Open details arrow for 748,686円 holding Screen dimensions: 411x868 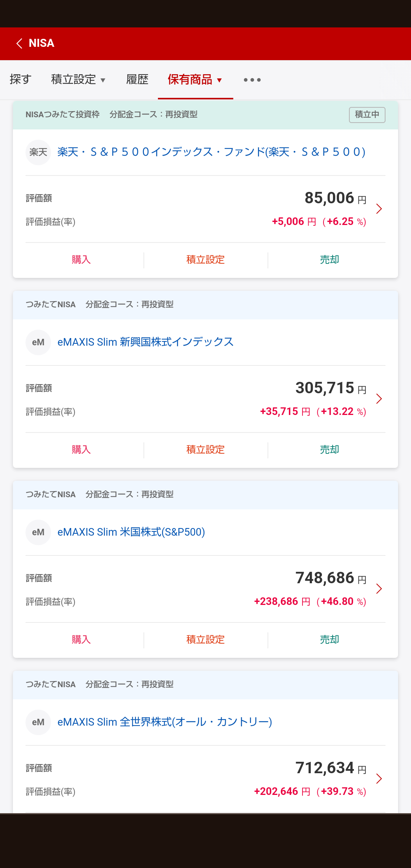[379, 589]
